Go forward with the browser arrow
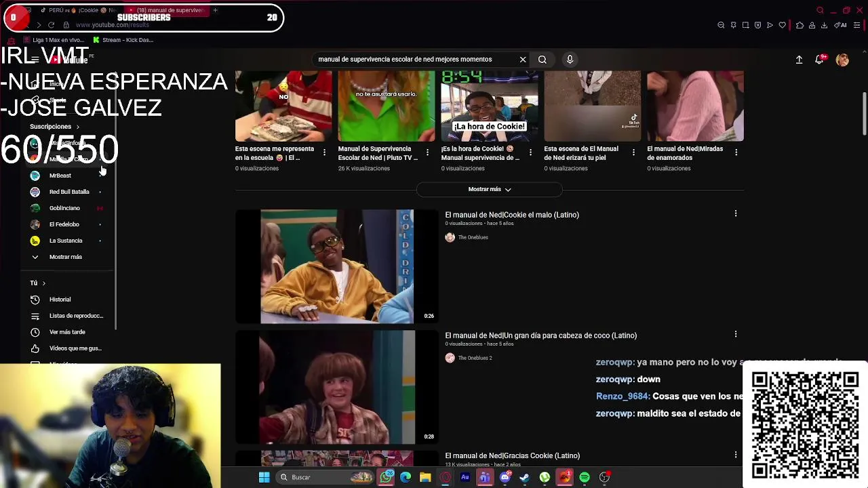868x488 pixels. (38, 25)
